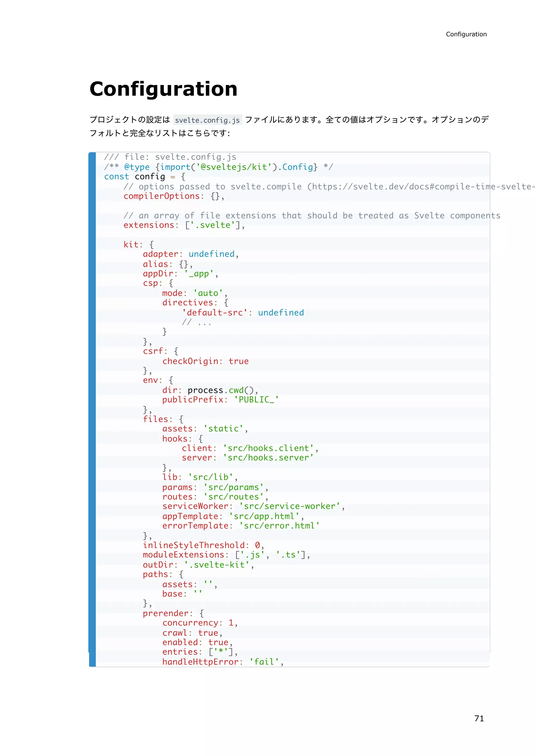Click the comment line '/// file: svelte.config.js'
Screen dimensions: 535x756
pyautogui.click(x=170, y=157)
